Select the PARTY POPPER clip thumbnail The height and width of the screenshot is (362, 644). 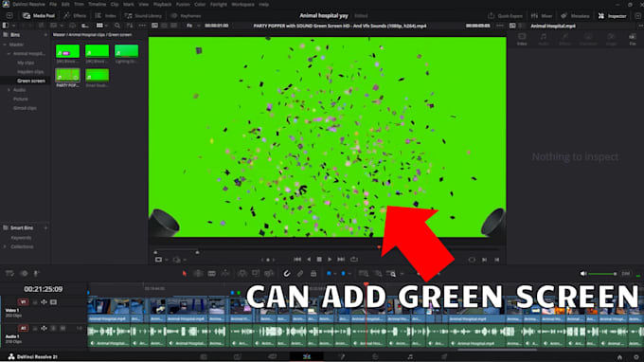[68, 75]
